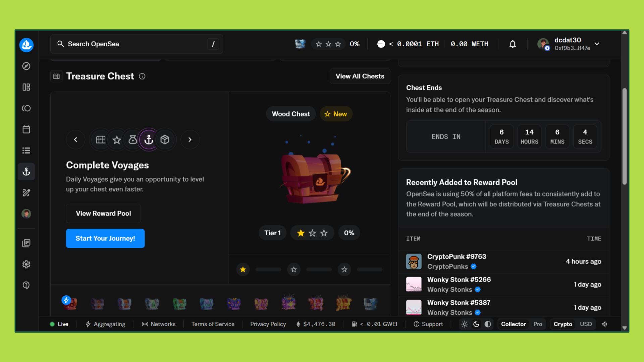Open Terms of Service footer link
Viewport: 644px width, 362px height.
point(213,324)
